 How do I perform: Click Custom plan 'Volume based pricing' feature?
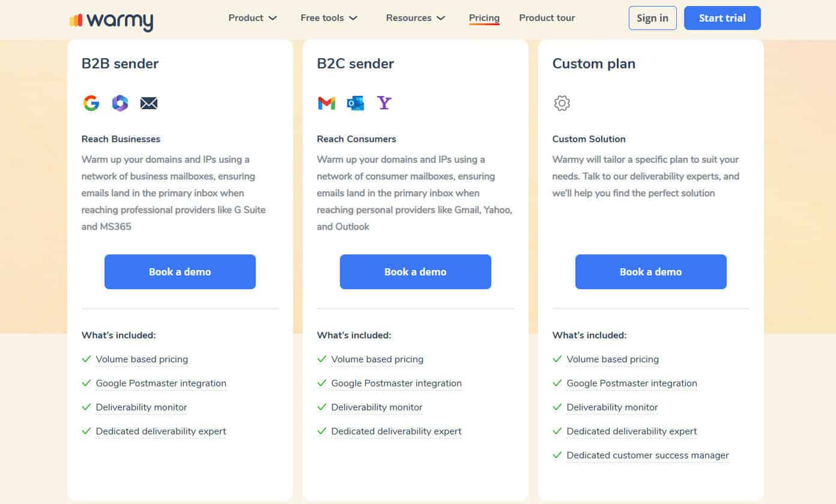click(613, 359)
